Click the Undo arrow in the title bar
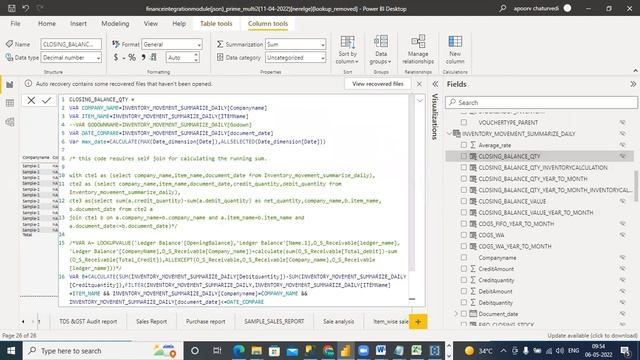The image size is (640, 360). (x=25, y=8)
